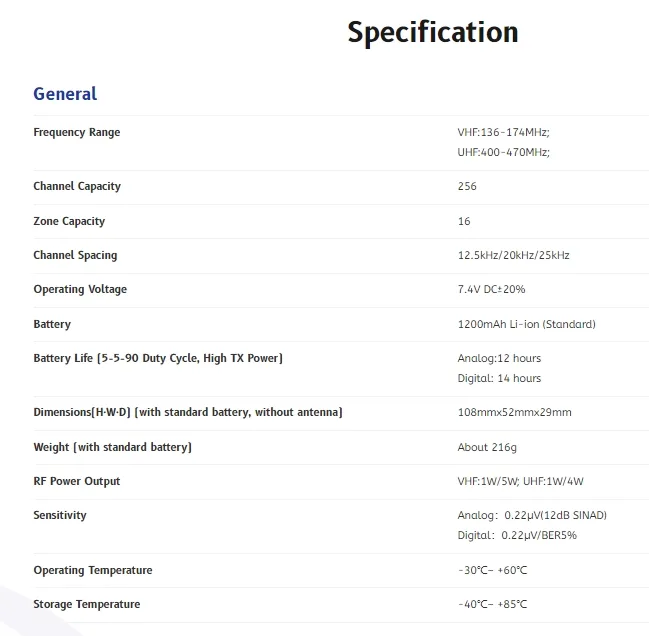Select the Operating Temperature range value
This screenshot has width=649, height=636.
point(492,570)
